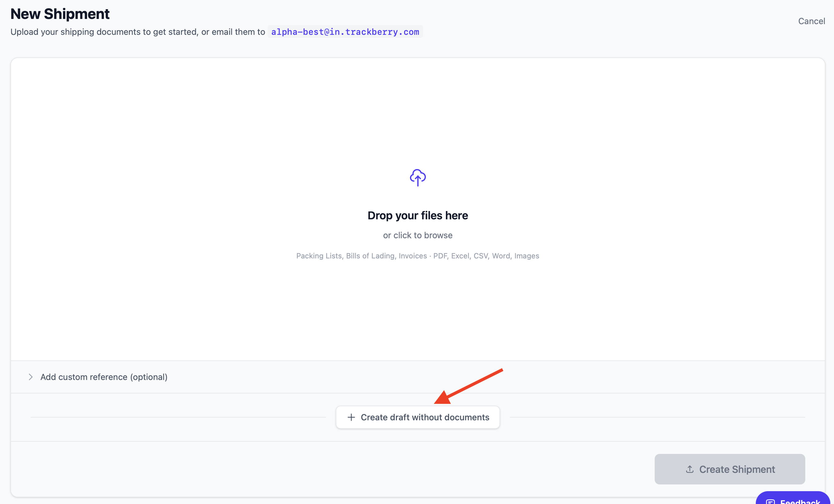This screenshot has height=504, width=834.
Task: Click the red arrow annotation
Action: [x=468, y=386]
